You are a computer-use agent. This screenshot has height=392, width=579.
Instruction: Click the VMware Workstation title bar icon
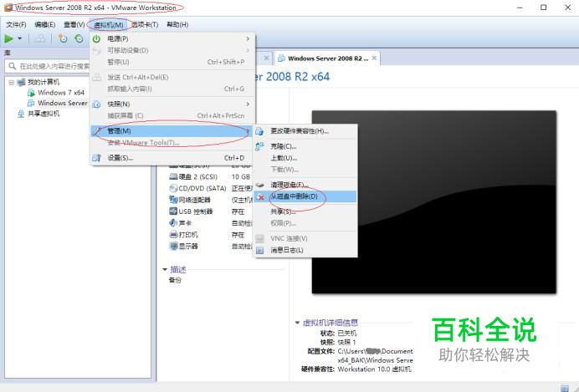pyautogui.click(x=8, y=7)
